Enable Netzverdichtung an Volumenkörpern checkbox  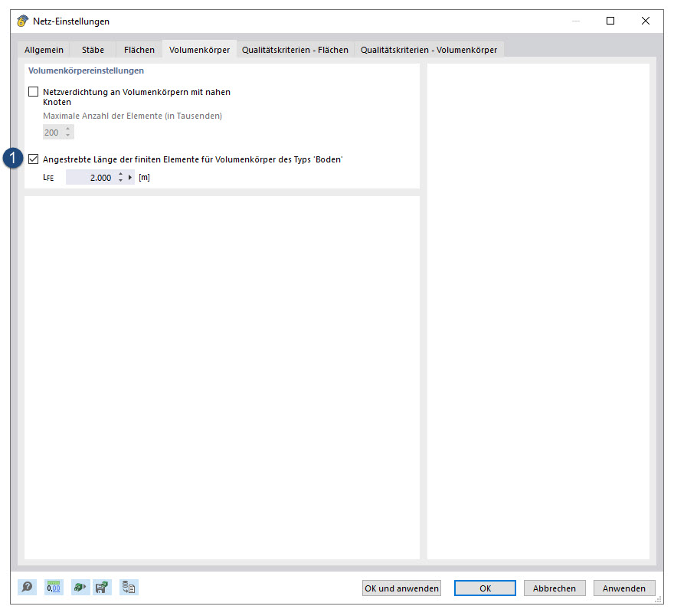tap(33, 92)
